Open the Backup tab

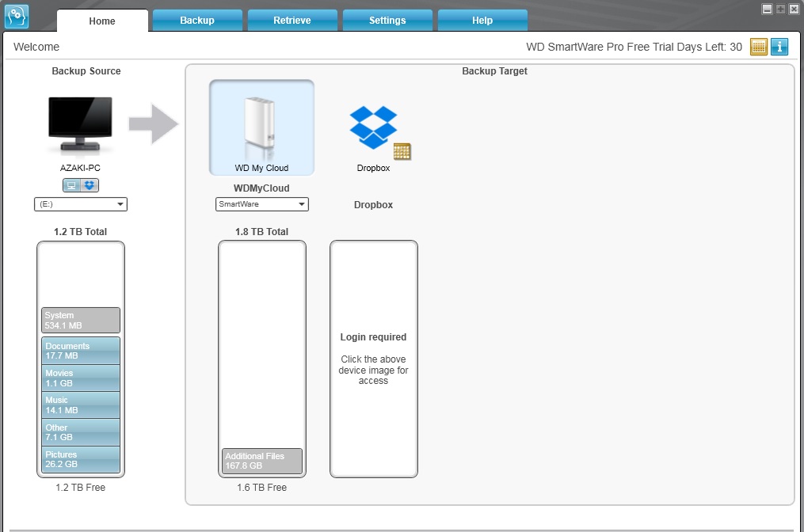pyautogui.click(x=197, y=21)
